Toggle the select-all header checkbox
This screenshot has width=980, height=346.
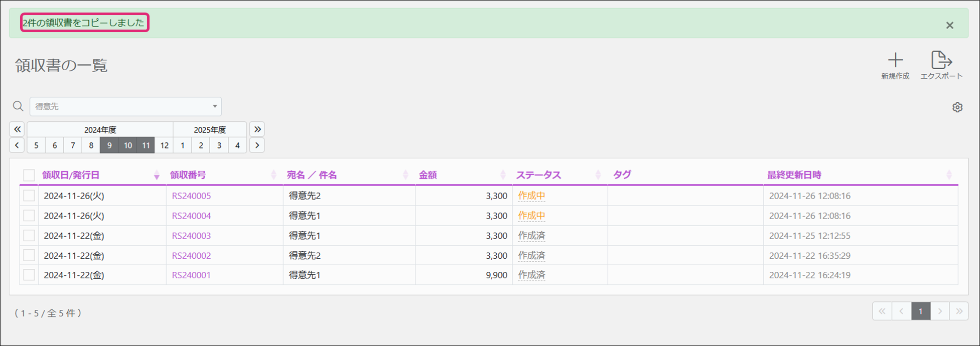pos(29,175)
